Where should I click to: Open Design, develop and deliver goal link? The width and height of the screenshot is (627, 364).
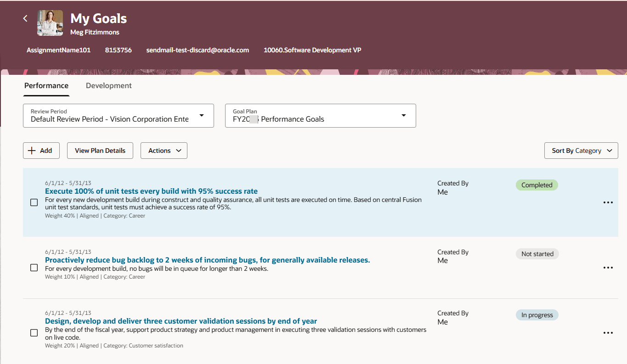(181, 321)
